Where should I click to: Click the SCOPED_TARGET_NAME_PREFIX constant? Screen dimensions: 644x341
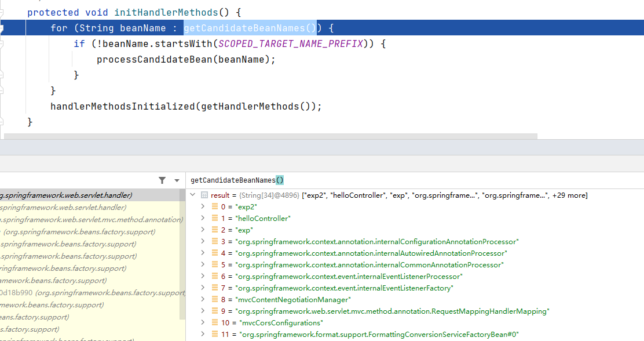point(290,43)
